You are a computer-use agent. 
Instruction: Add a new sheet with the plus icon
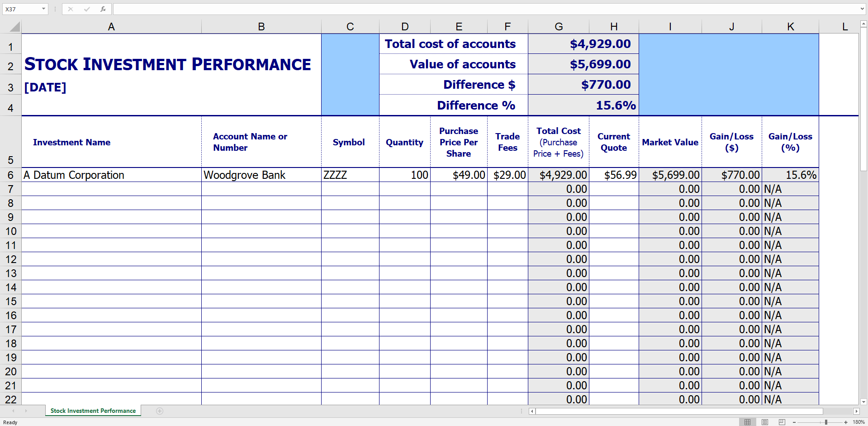[160, 411]
